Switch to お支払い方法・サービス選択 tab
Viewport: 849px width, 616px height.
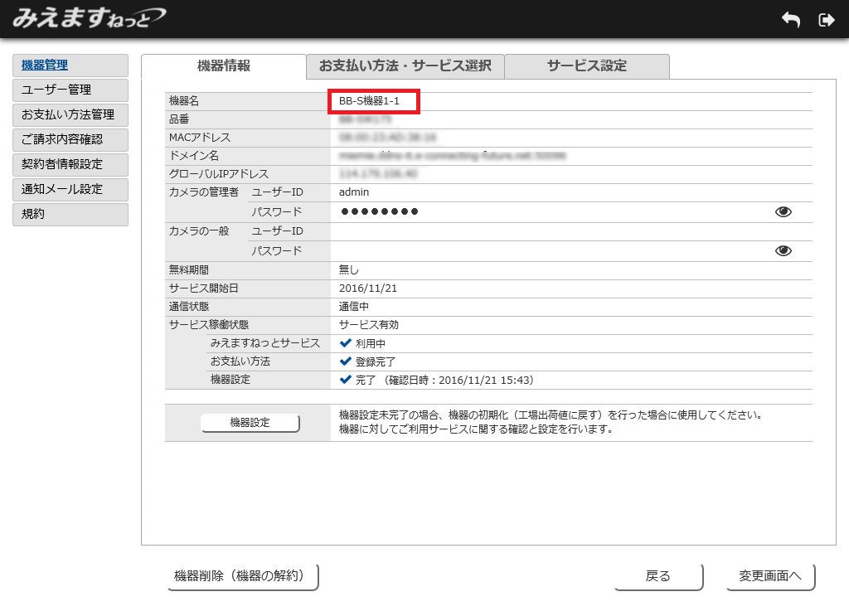coord(405,66)
